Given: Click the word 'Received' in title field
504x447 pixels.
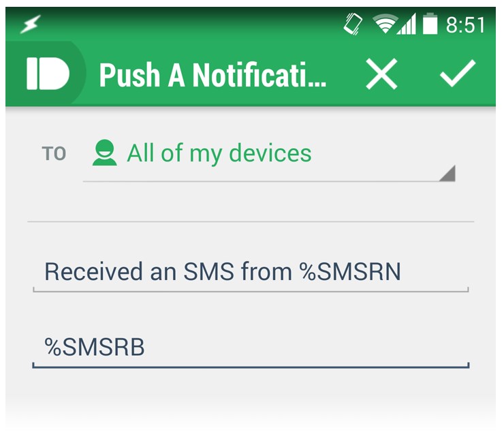Looking at the screenshot, I should pos(93,272).
